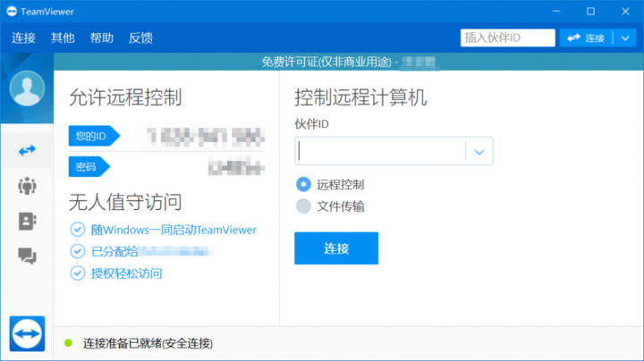
Task: Expand the top-right 连接 button dropdown arrow
Action: (x=625, y=38)
